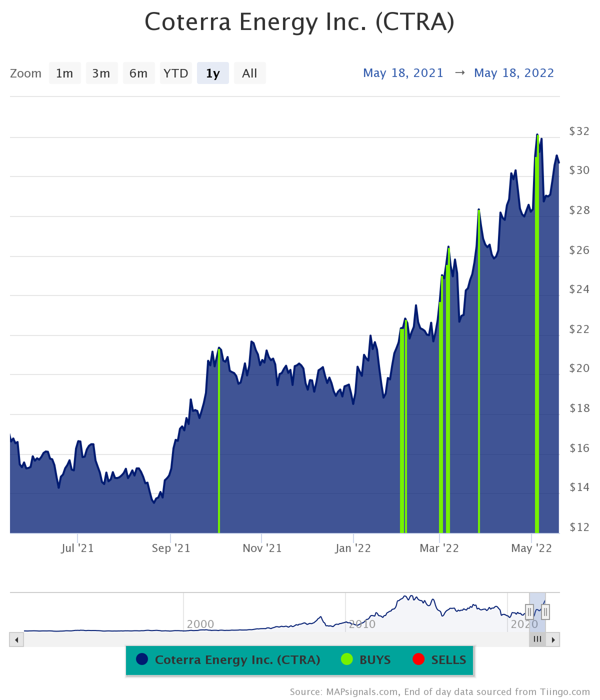Screen dimensions: 600x700
Task: Click the dark blue CTRA legend marker
Action: point(142,659)
